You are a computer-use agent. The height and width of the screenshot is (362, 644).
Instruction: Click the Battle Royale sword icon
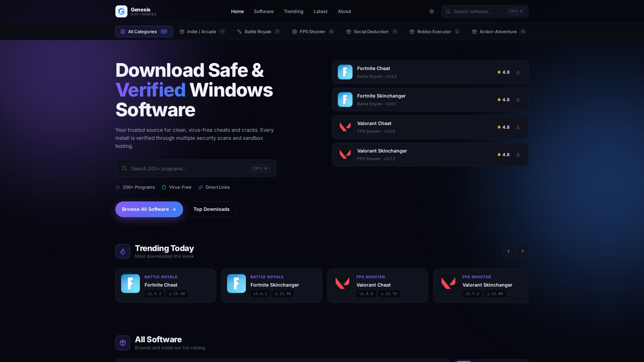(x=239, y=32)
